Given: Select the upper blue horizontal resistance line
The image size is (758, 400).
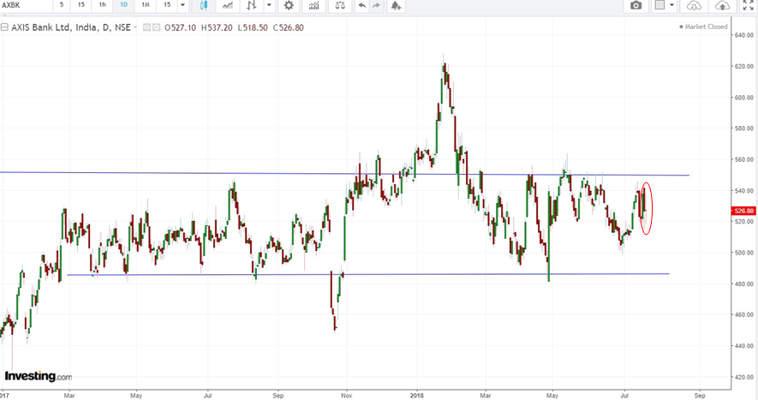Looking at the screenshot, I should (344, 174).
